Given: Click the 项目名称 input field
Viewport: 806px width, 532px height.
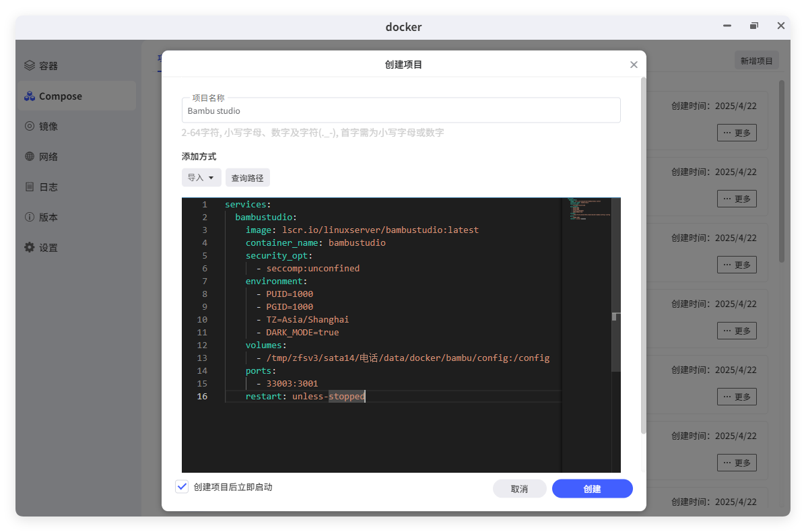Looking at the screenshot, I should pyautogui.click(x=401, y=110).
